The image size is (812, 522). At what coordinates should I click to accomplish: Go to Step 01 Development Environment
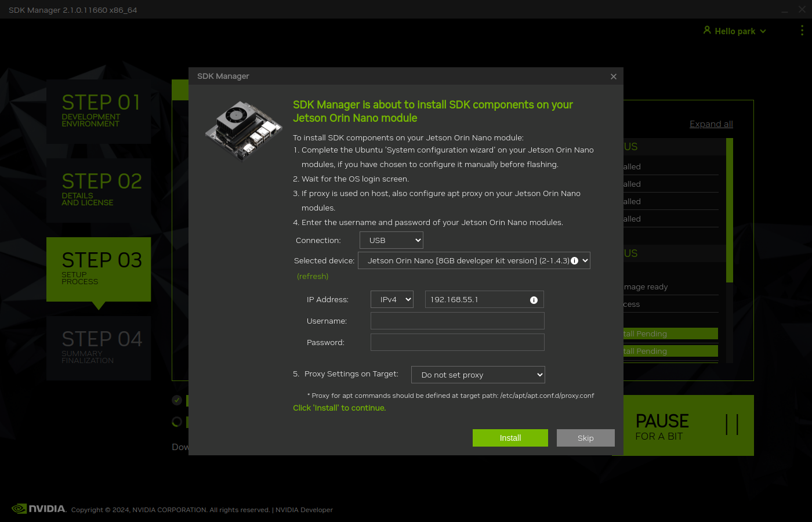click(x=99, y=111)
